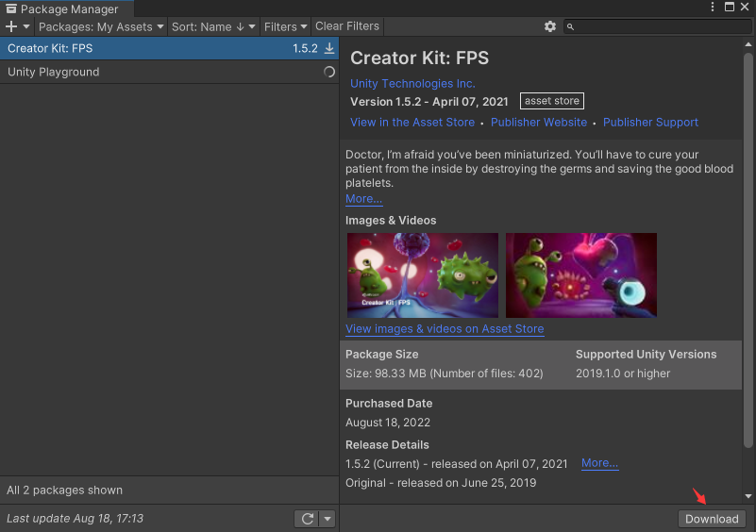
Task: Click scrollbar down arrow in details panel
Action: click(748, 496)
